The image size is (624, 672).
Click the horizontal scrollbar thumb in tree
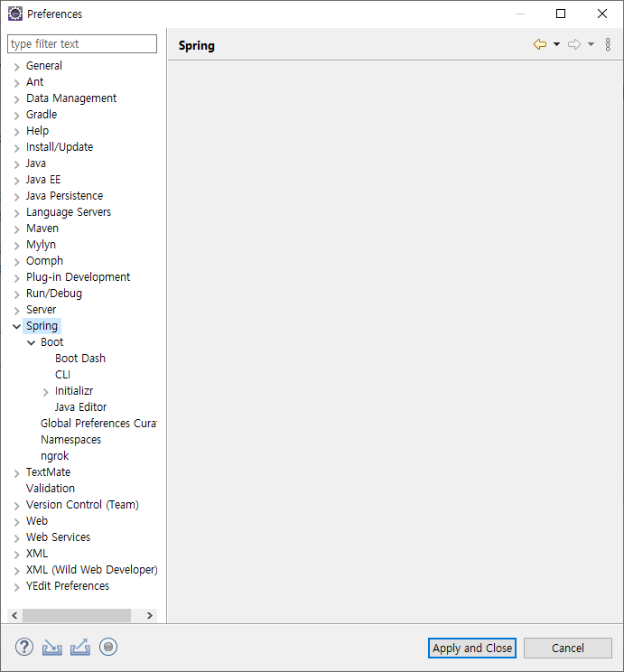[x=77, y=615]
